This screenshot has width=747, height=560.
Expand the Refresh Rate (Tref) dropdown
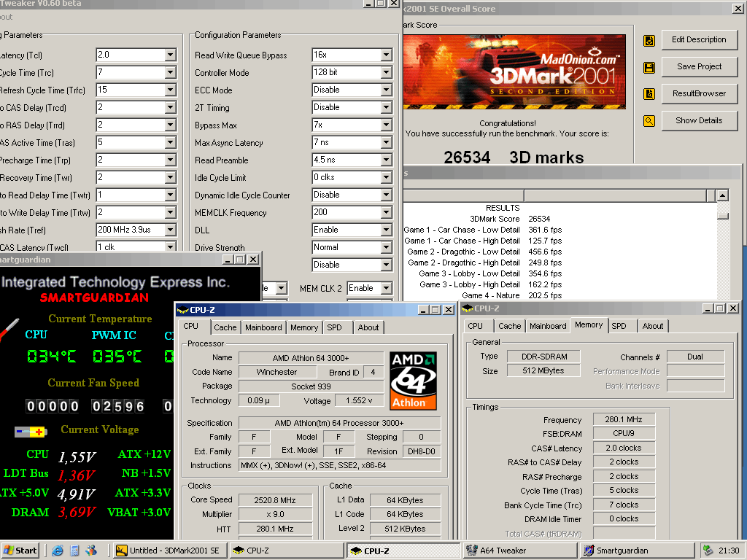(x=170, y=230)
